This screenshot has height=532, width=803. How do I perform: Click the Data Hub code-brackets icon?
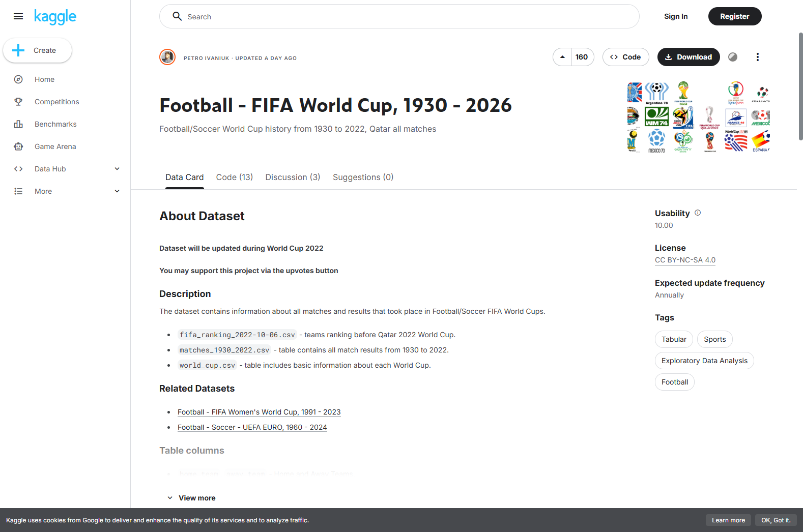tap(18, 169)
